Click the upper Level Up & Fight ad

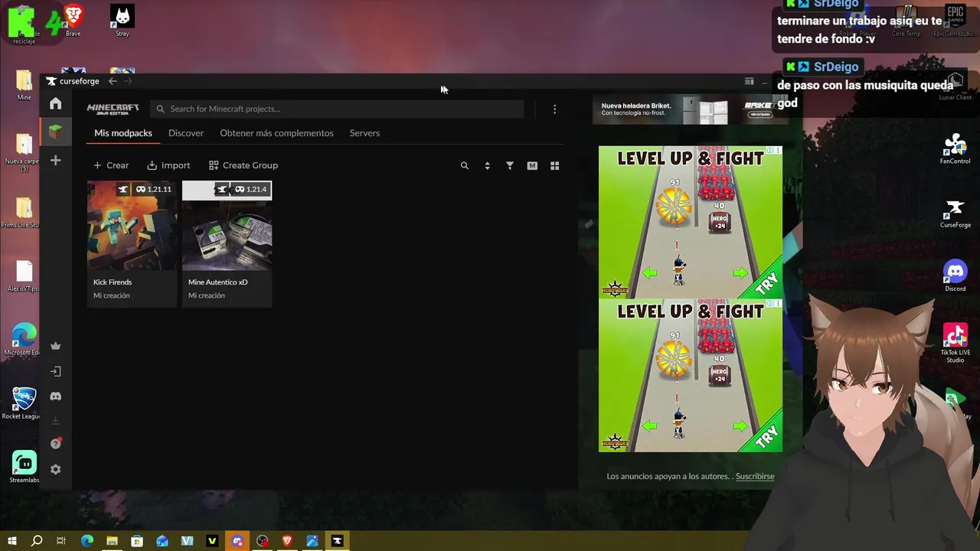[691, 222]
